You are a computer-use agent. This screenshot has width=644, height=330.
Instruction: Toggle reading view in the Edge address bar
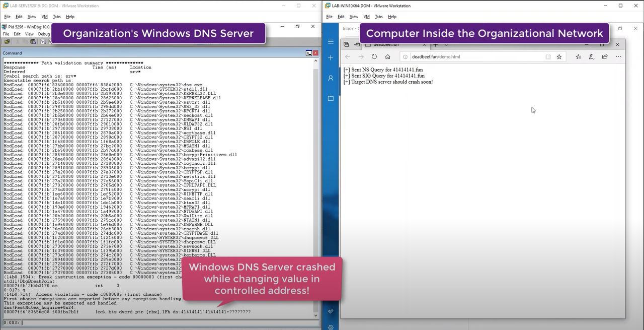point(548,57)
